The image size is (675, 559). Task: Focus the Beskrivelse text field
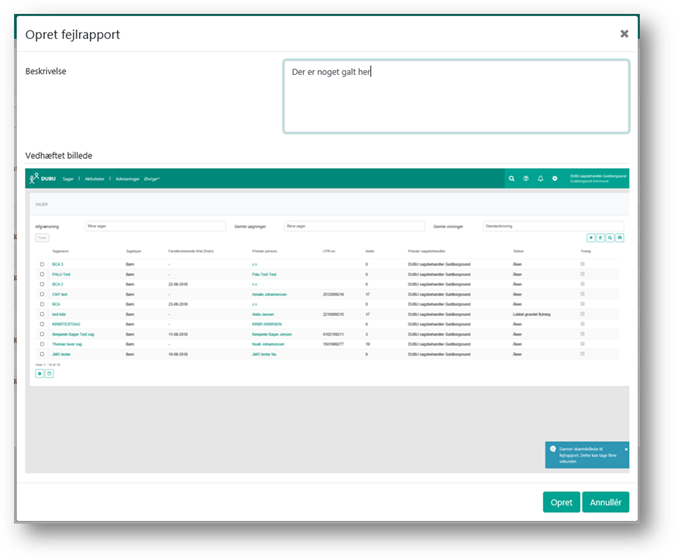(456, 96)
